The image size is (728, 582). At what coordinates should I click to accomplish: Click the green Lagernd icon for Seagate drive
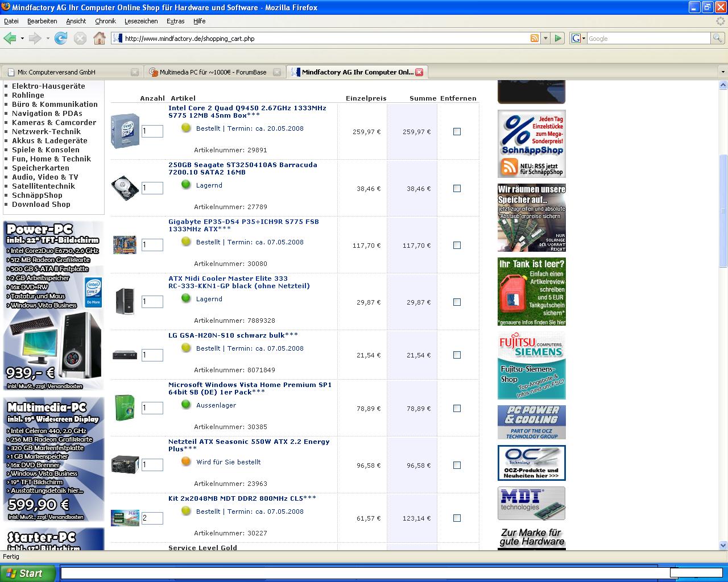186,185
